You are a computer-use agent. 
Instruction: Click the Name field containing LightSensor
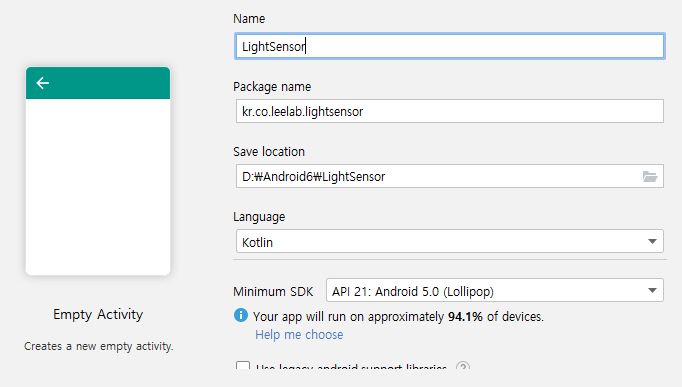pyautogui.click(x=449, y=46)
